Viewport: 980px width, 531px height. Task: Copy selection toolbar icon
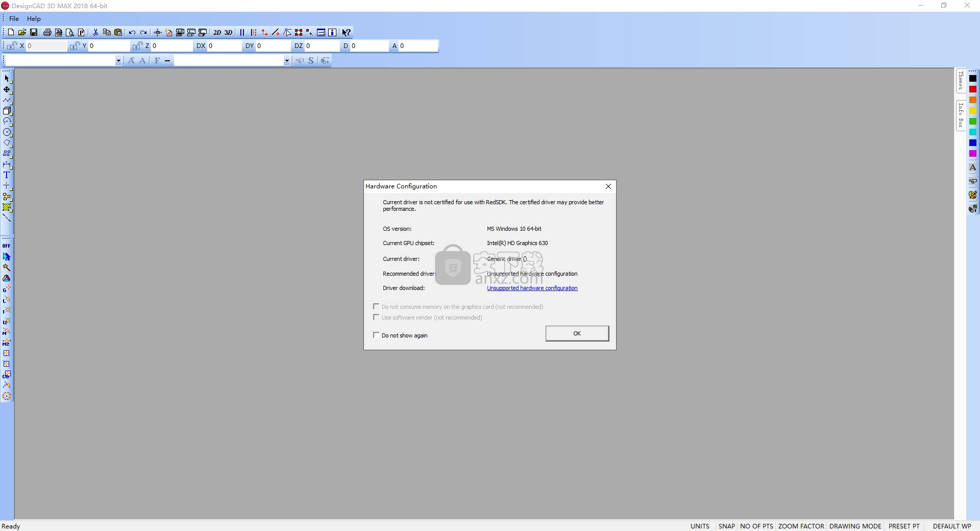(x=107, y=32)
